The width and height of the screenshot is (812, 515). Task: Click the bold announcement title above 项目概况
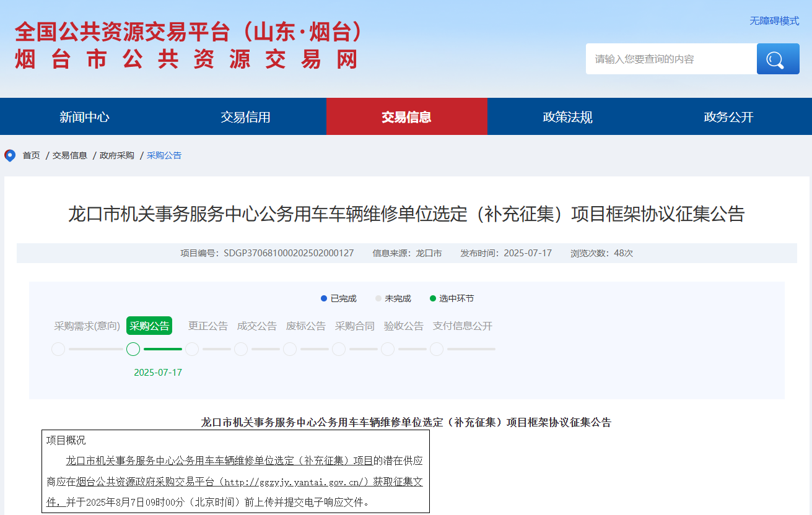[406, 422]
